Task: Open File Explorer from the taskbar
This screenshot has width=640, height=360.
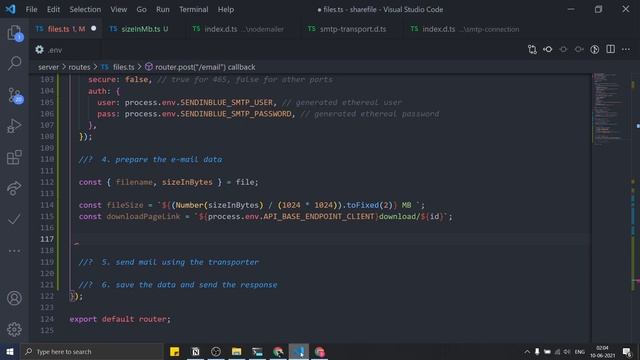Action: pos(237,351)
